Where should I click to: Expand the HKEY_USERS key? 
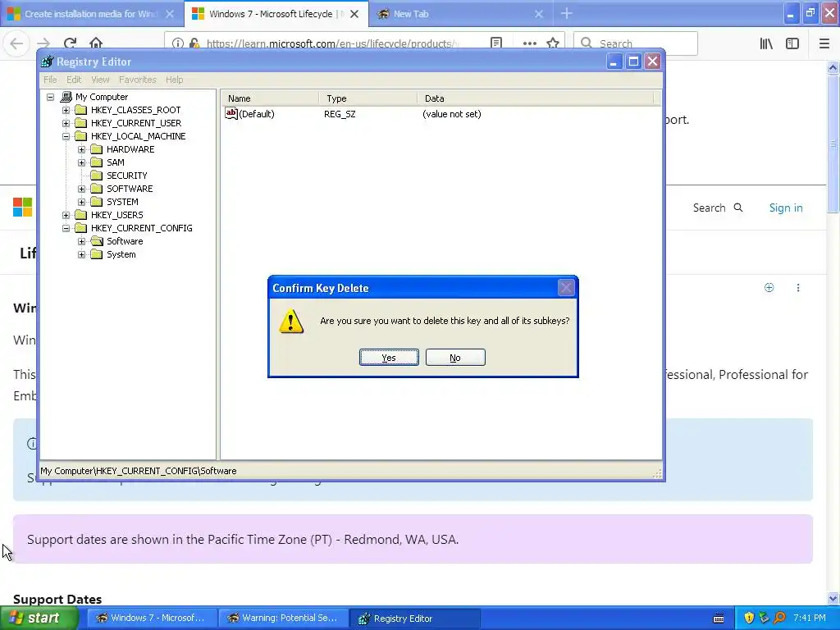[66, 215]
